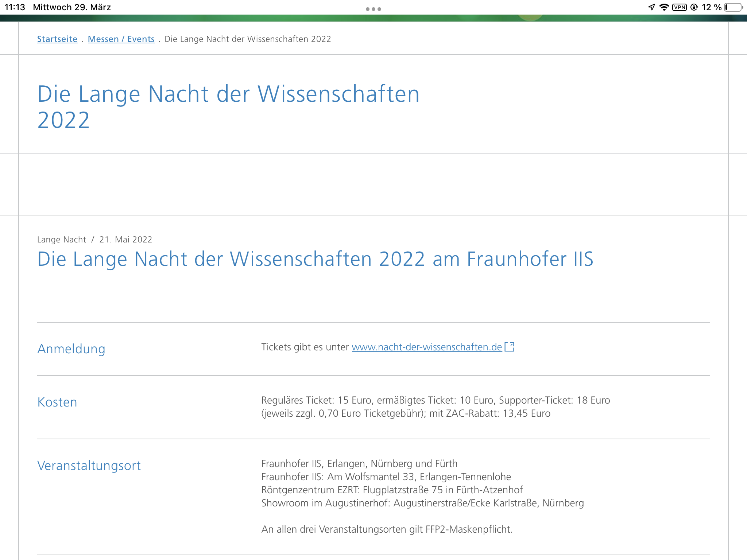Screen dimensions: 747x560
Task: Open the Startseite breadcrumb link
Action: [57, 39]
